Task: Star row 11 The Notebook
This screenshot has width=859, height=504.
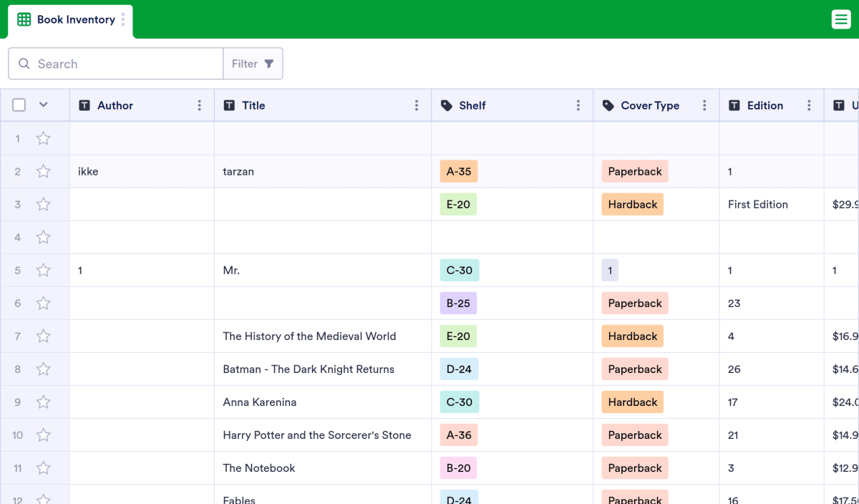Action: point(44,467)
